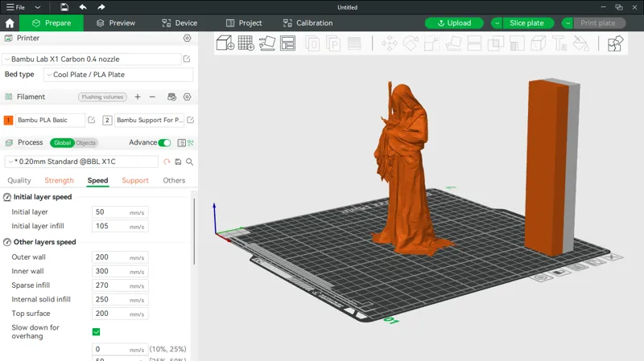The width and height of the screenshot is (644, 361).
Task: Click the Undo arrow in title bar
Action: pyautogui.click(x=83, y=7)
